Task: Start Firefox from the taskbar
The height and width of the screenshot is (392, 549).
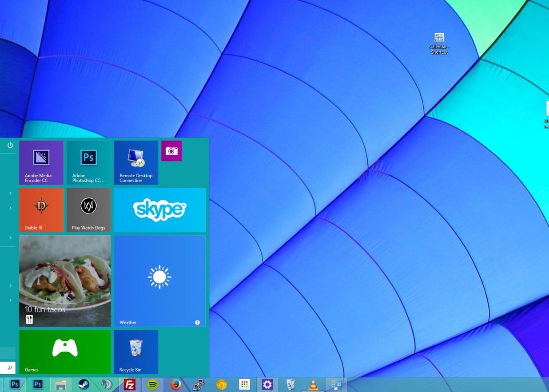Action: pos(175,384)
